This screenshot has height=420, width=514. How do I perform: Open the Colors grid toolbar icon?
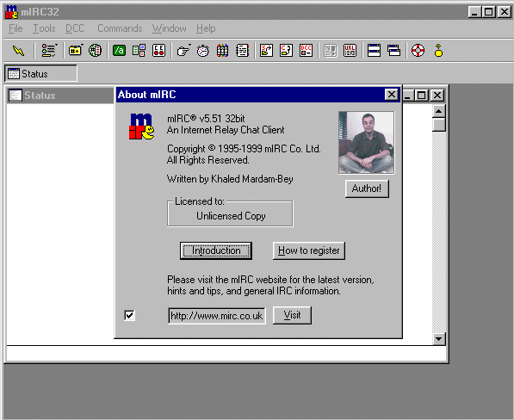tap(223, 51)
